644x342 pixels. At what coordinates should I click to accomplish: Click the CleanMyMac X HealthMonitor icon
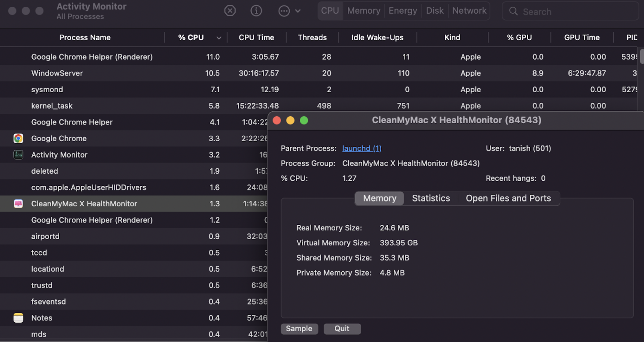(18, 204)
